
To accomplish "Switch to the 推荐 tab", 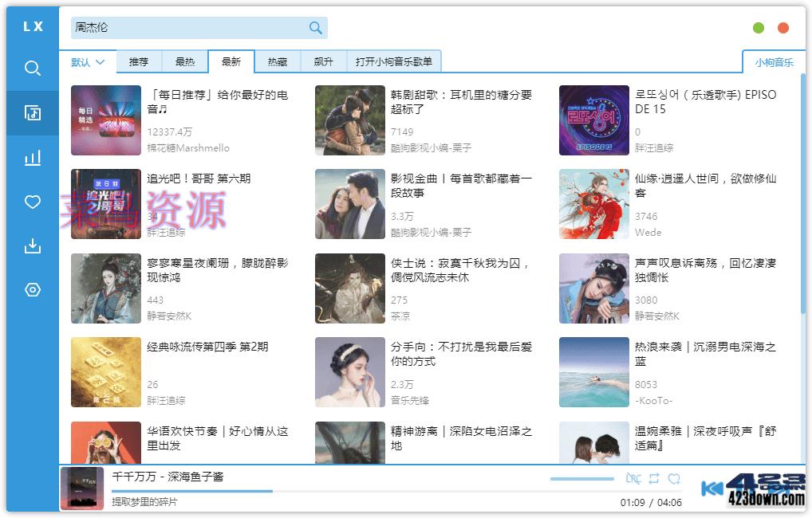I will click(137, 61).
